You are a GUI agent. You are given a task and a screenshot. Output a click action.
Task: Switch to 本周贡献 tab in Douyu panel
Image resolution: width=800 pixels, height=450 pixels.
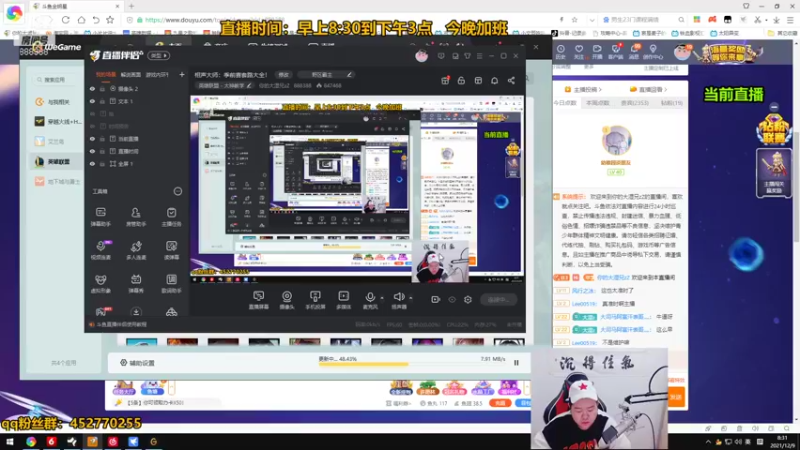pos(597,103)
